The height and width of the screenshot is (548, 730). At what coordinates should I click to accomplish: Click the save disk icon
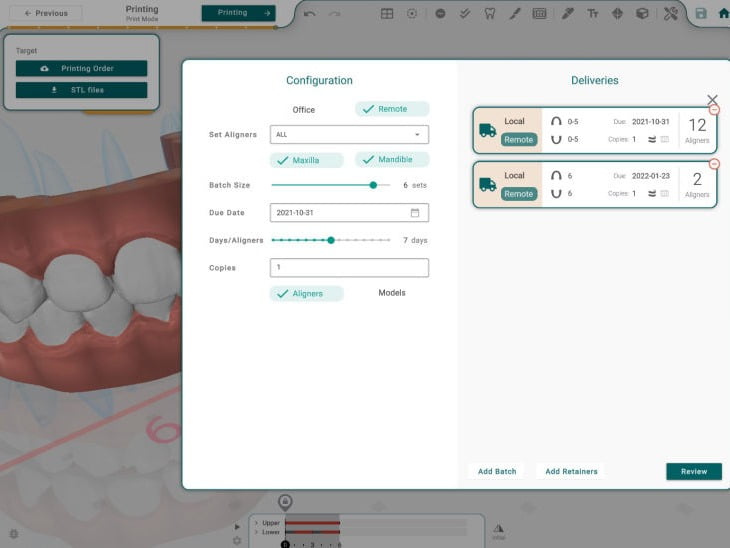(x=700, y=14)
